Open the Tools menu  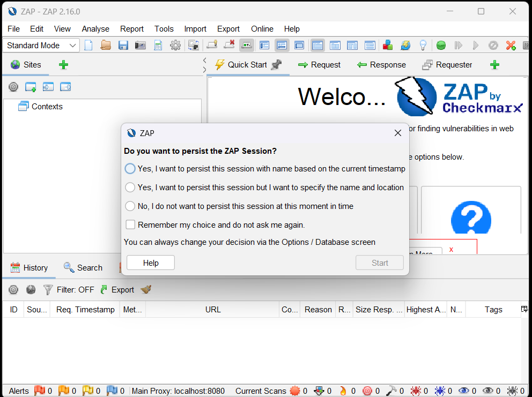pyautogui.click(x=164, y=29)
